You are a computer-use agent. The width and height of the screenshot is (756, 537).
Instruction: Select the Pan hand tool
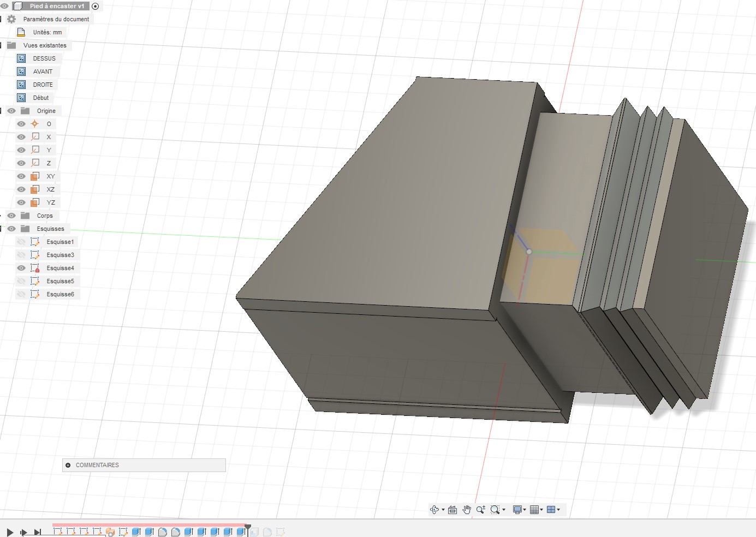coord(467,510)
